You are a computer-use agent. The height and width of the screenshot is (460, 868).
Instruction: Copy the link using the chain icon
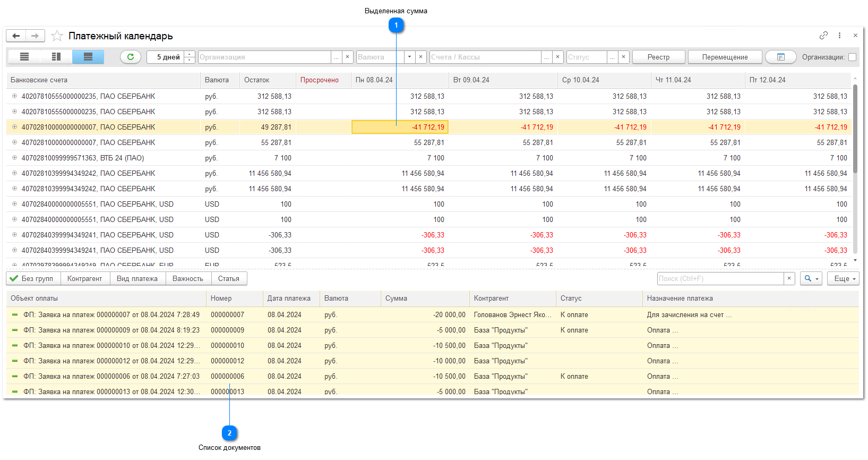pos(823,36)
